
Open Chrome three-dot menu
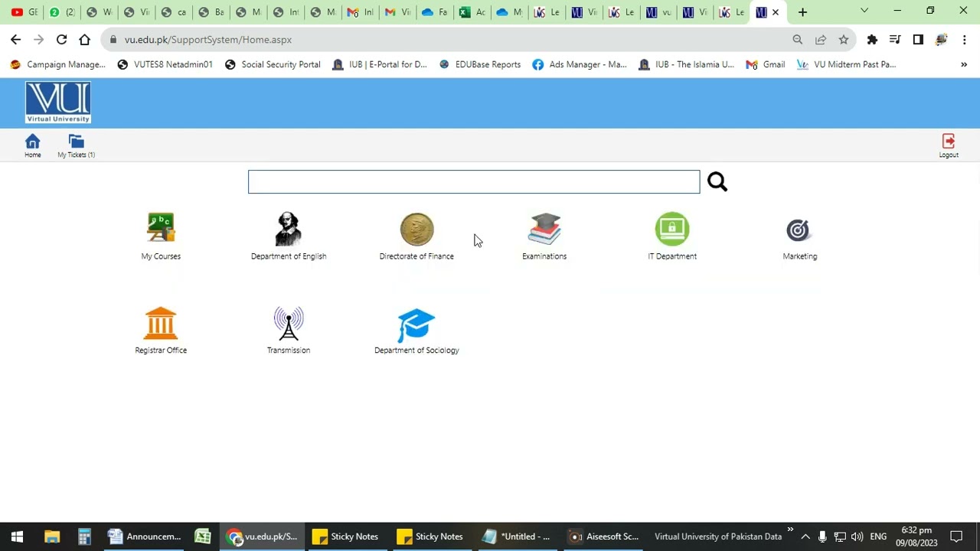964,39
